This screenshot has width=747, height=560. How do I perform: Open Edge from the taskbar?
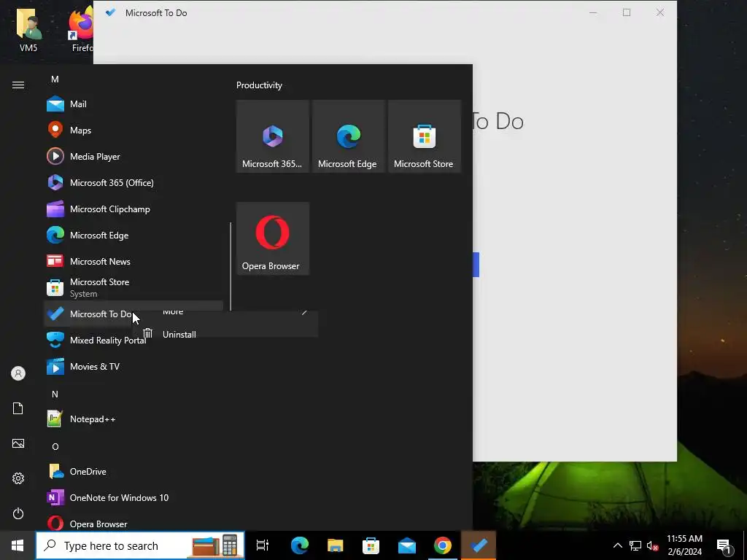coord(300,545)
